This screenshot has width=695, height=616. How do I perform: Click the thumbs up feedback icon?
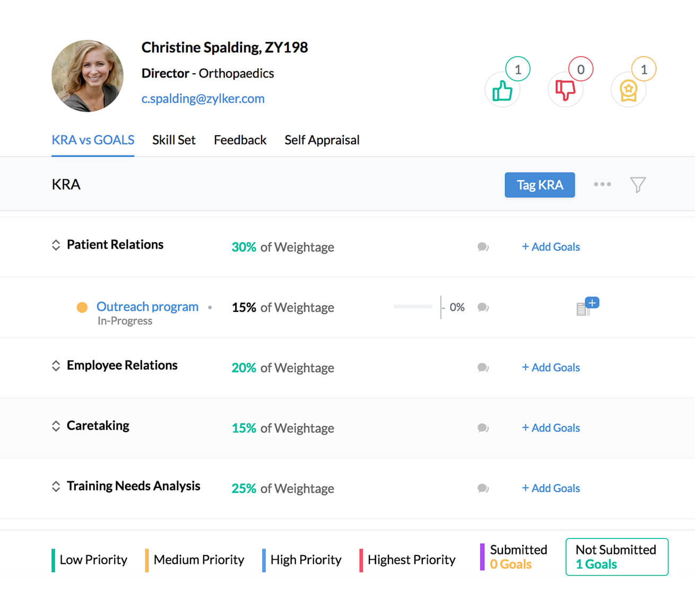tap(502, 90)
